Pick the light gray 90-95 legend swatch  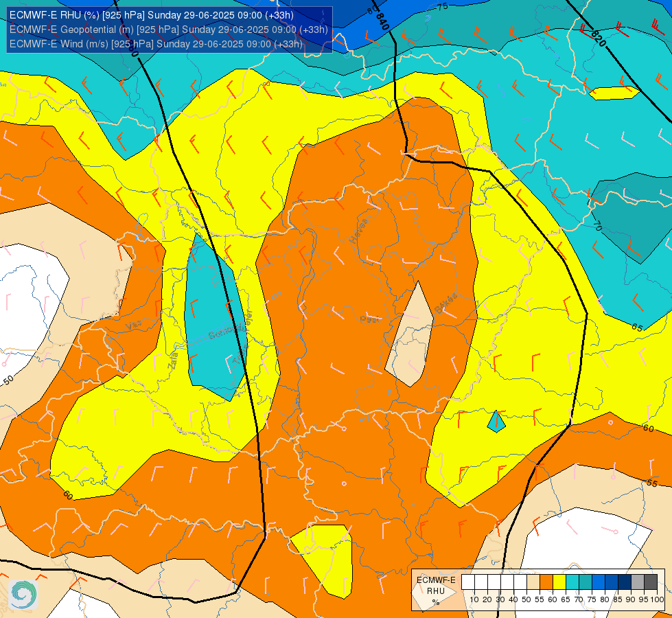[x=637, y=582]
